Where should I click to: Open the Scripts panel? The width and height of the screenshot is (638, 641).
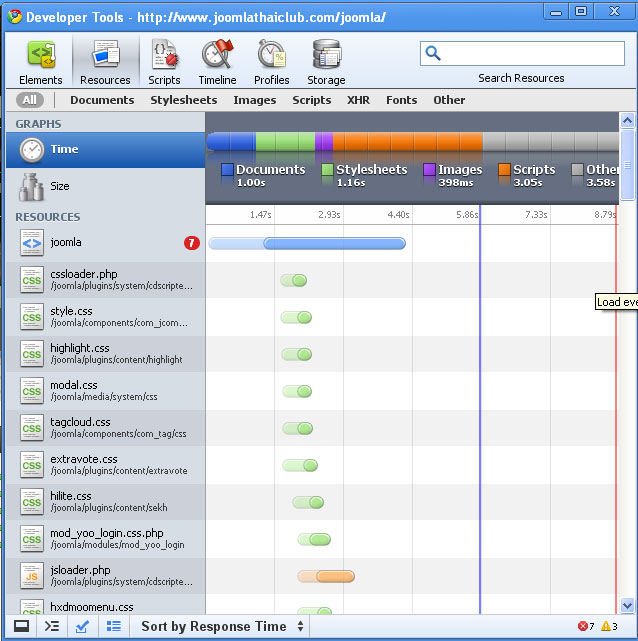(164, 62)
